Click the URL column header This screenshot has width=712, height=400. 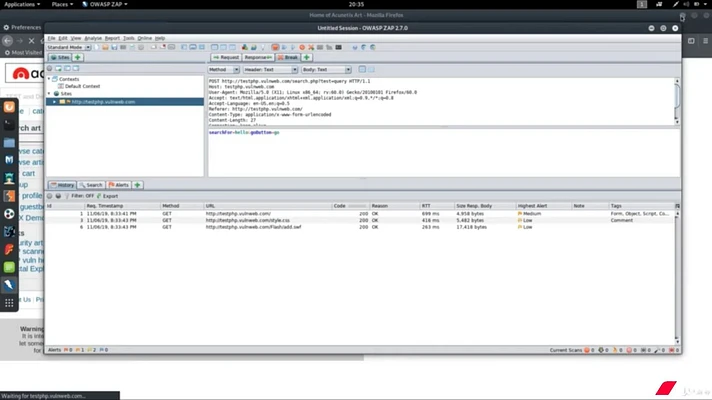(x=268, y=206)
